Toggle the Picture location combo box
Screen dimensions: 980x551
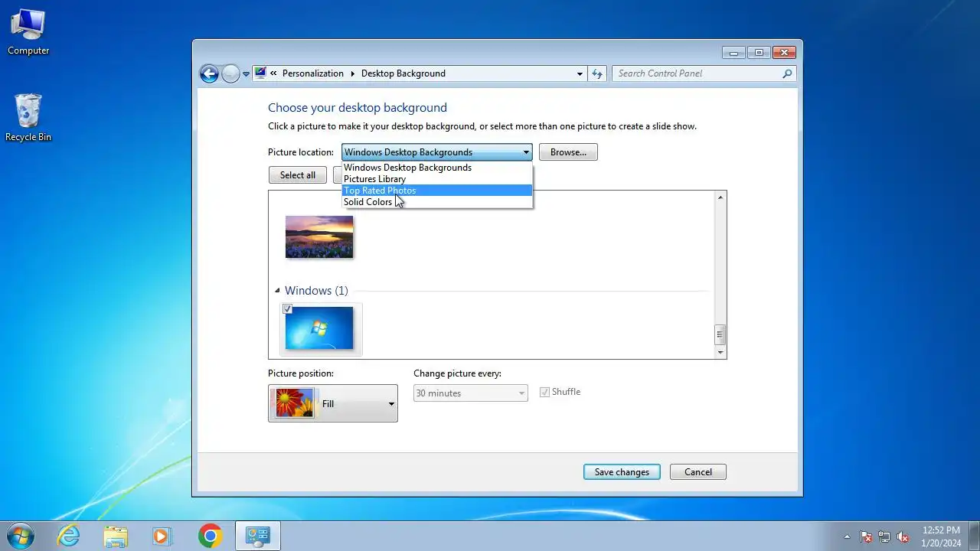437,152
